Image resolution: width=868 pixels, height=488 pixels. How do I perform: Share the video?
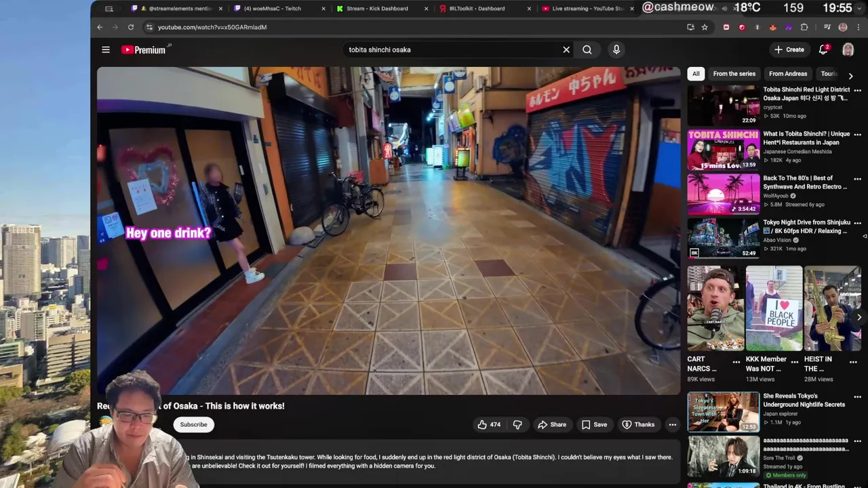(x=552, y=424)
